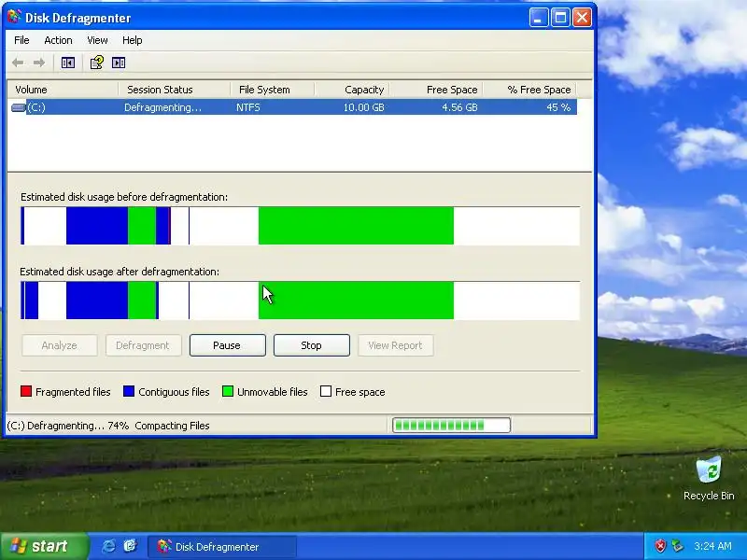The width and height of the screenshot is (747, 560).
Task: Click the Disk Defragmenter title bar icon
Action: 14,17
